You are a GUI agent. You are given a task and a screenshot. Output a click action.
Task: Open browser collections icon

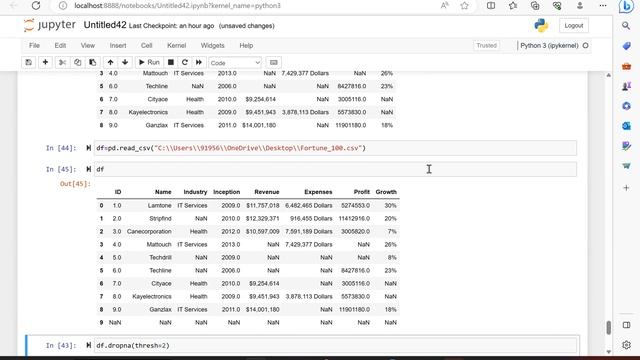tap(535, 6)
